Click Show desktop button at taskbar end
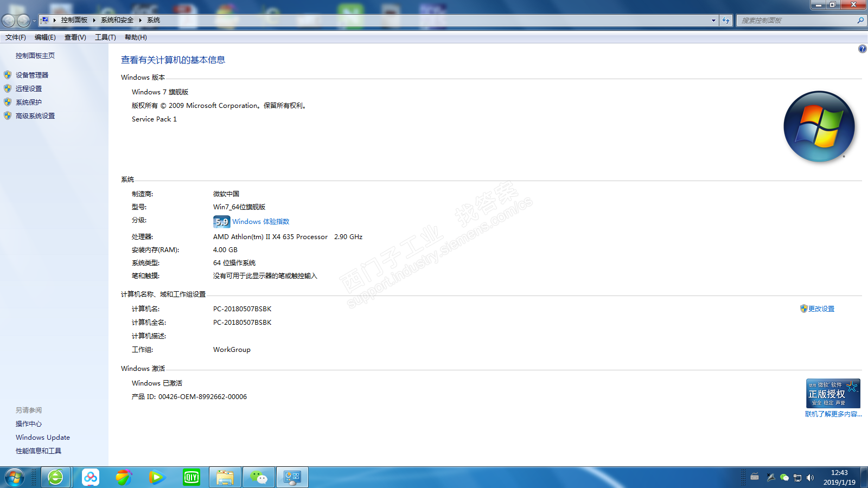The width and height of the screenshot is (868, 488). click(x=864, y=478)
